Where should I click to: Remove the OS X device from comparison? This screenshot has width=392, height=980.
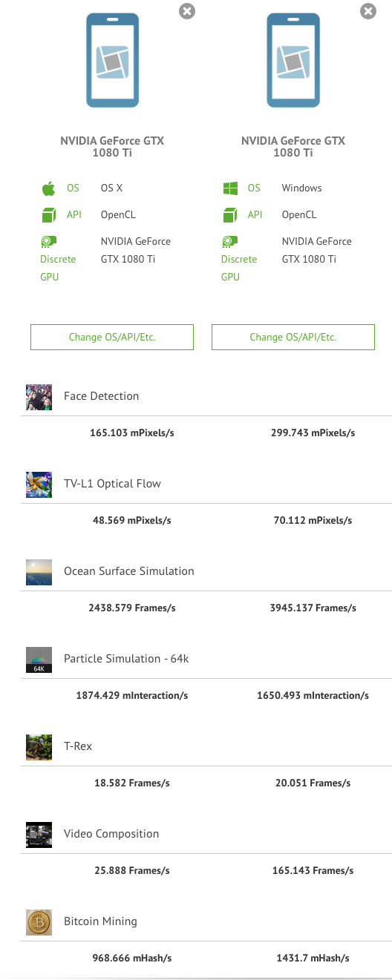[x=187, y=11]
